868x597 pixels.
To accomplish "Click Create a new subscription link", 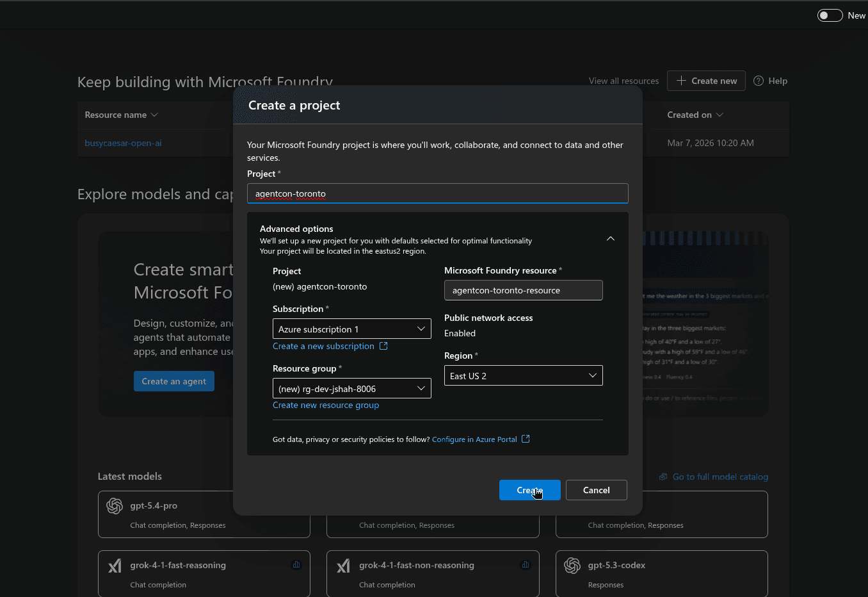I will [323, 346].
